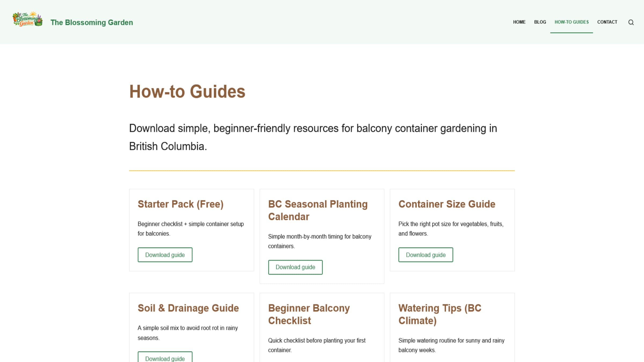Click the Soil & Drainage Guide heading
644x362 pixels.
pyautogui.click(x=188, y=308)
